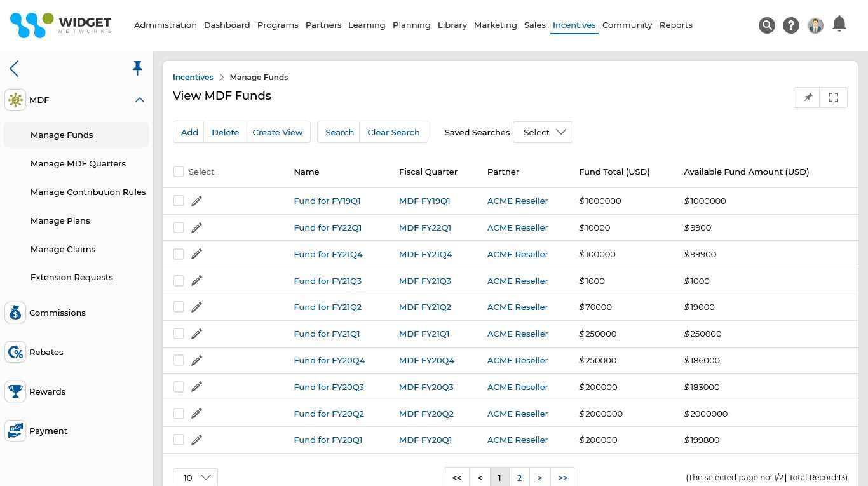868x486 pixels.
Task: Pin the sidebar using the pin icon
Action: click(137, 68)
